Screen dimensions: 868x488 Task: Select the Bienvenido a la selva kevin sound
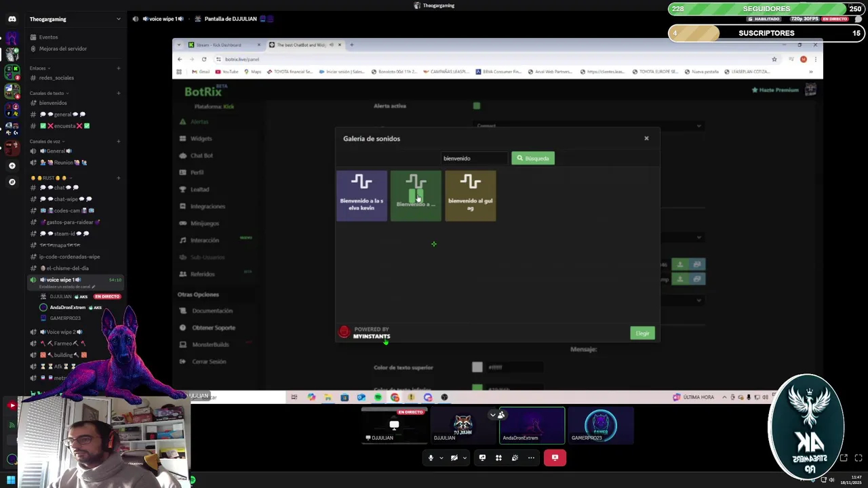tap(361, 195)
